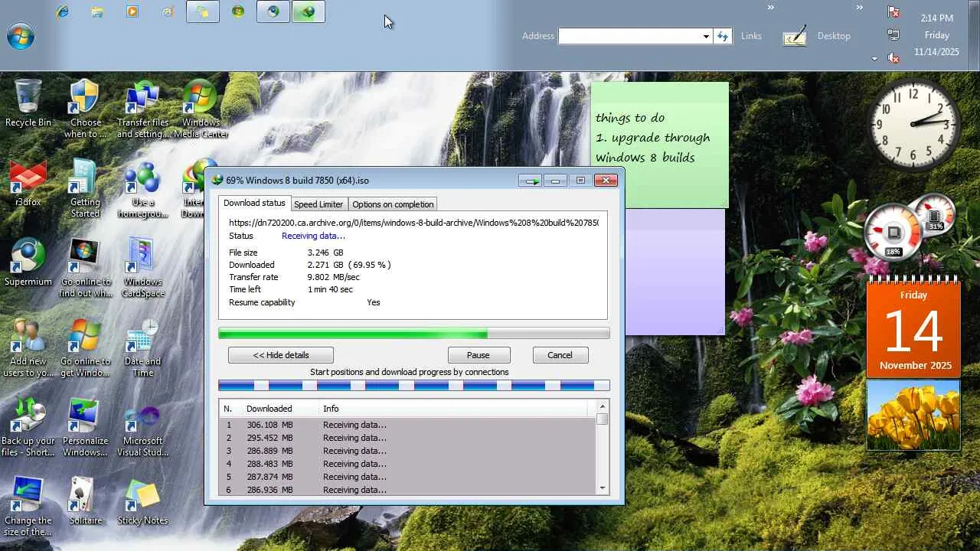Select the Use a homegroup desktop shortcut
The width and height of the screenshot is (980, 551).
pyautogui.click(x=143, y=188)
